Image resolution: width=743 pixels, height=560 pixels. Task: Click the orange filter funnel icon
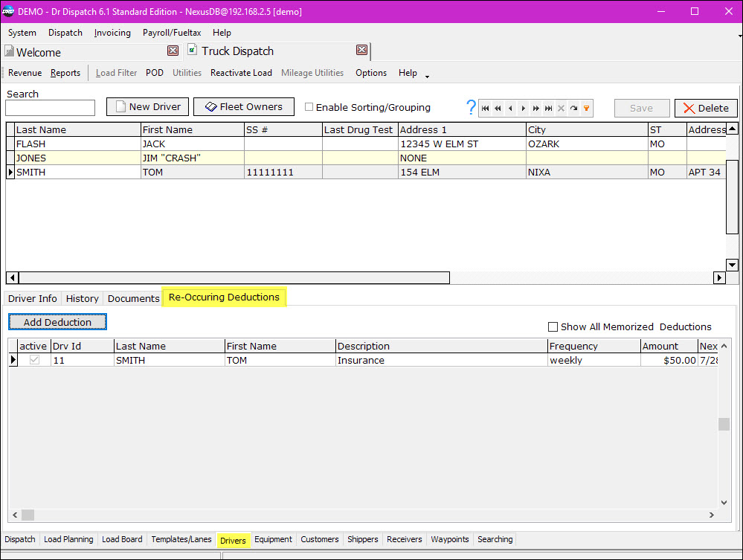(x=587, y=109)
